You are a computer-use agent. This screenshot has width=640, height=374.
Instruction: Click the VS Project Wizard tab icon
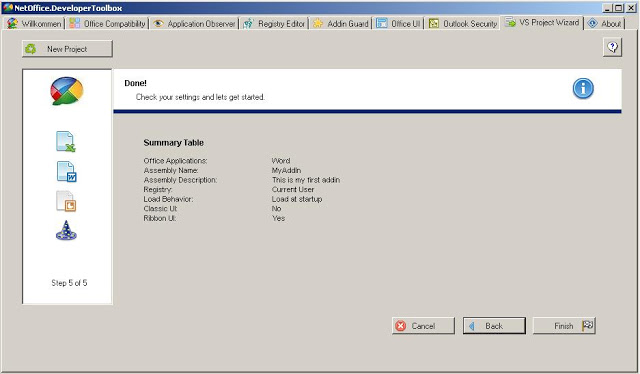[510, 22]
